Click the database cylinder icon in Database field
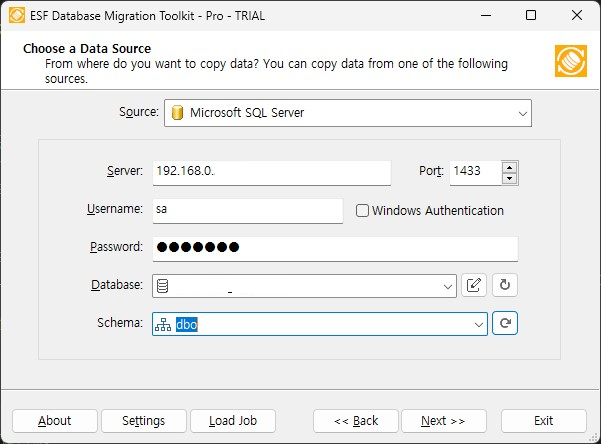601x444 pixels. 163,286
